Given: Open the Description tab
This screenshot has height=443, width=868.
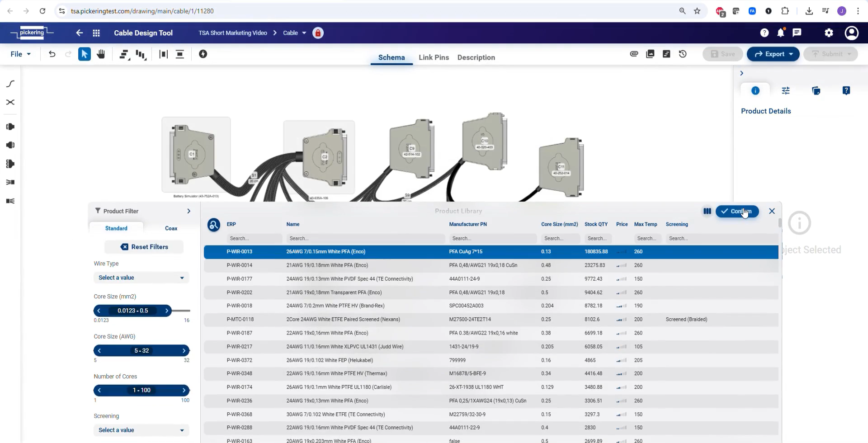Looking at the screenshot, I should [476, 57].
